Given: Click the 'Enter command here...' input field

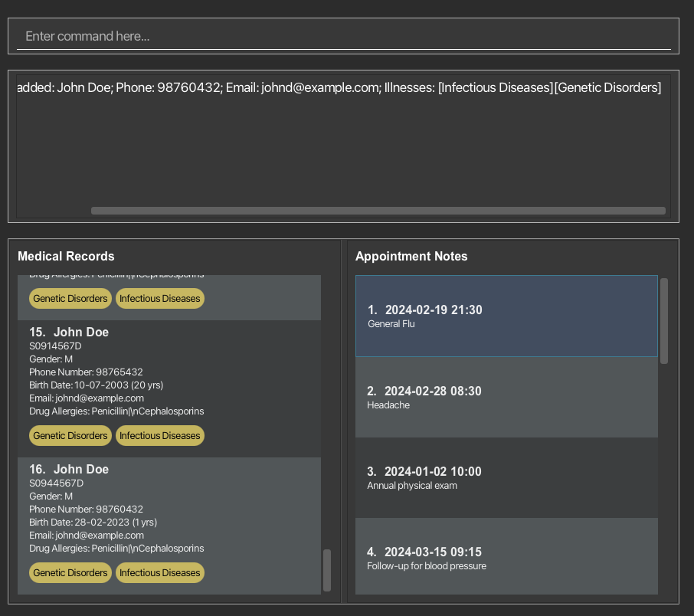Looking at the screenshot, I should [343, 36].
